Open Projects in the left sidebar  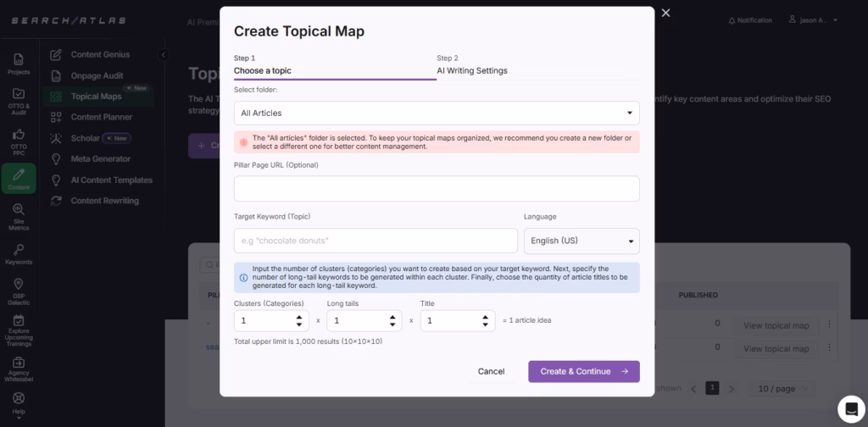[19, 64]
